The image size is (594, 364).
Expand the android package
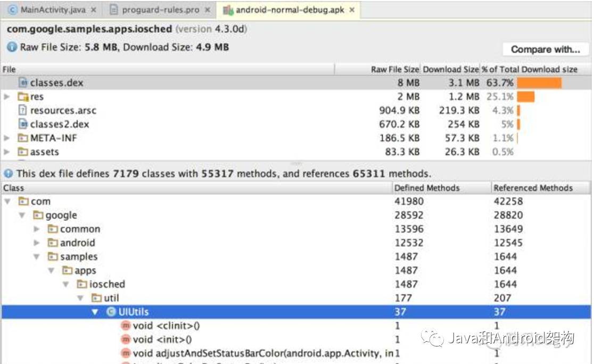36,243
